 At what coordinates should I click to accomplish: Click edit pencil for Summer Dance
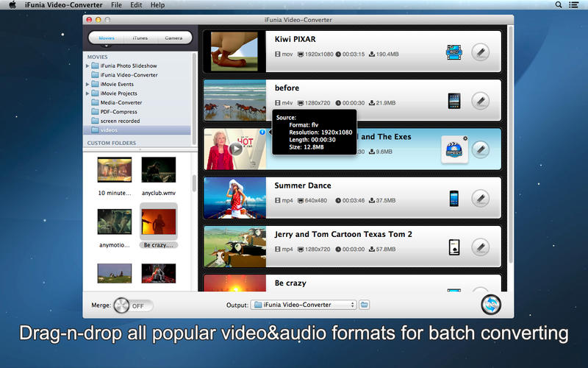point(480,198)
